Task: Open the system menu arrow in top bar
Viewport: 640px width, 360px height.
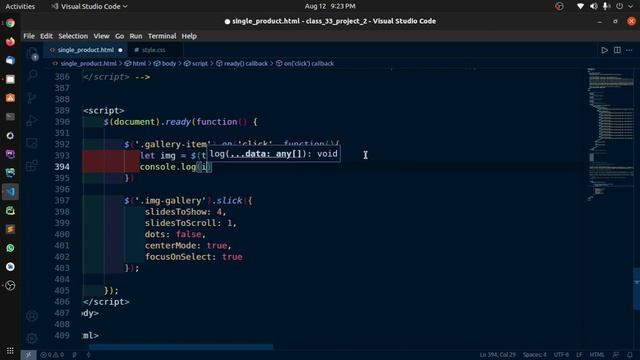Action: (631, 6)
